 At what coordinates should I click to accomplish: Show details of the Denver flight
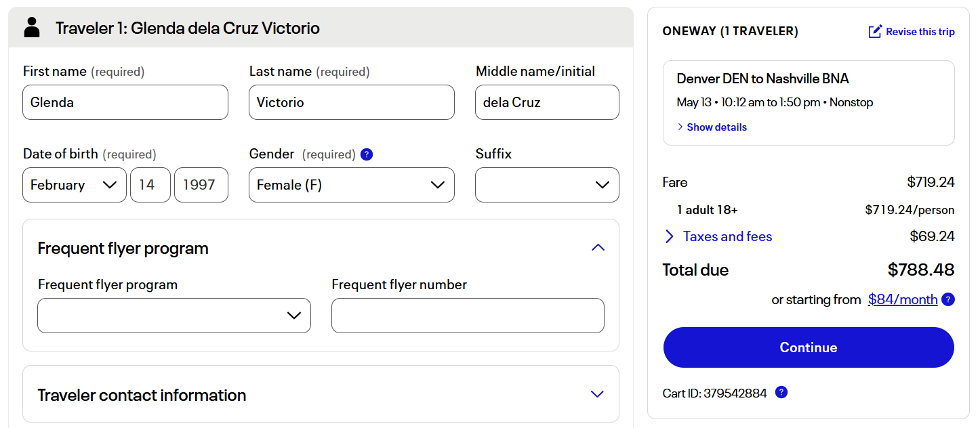pyautogui.click(x=716, y=127)
